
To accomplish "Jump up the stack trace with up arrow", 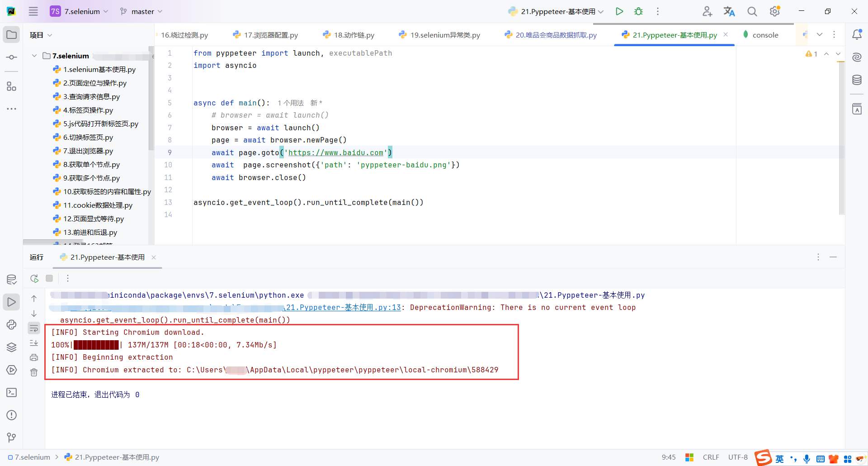I will click(x=34, y=299).
